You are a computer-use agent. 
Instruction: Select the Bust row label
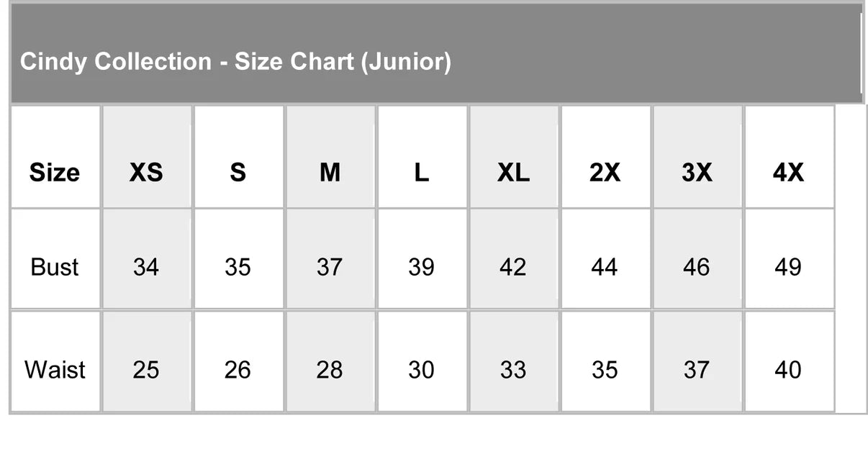55,267
